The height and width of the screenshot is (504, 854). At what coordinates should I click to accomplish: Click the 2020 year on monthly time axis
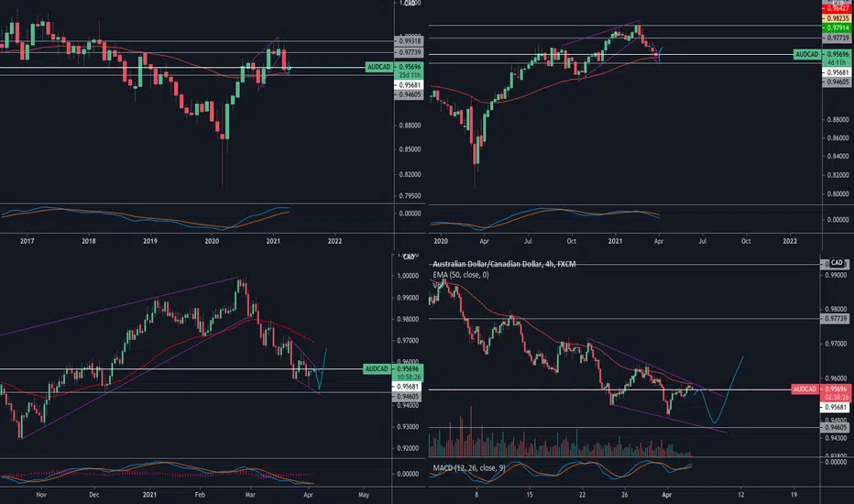click(x=212, y=241)
